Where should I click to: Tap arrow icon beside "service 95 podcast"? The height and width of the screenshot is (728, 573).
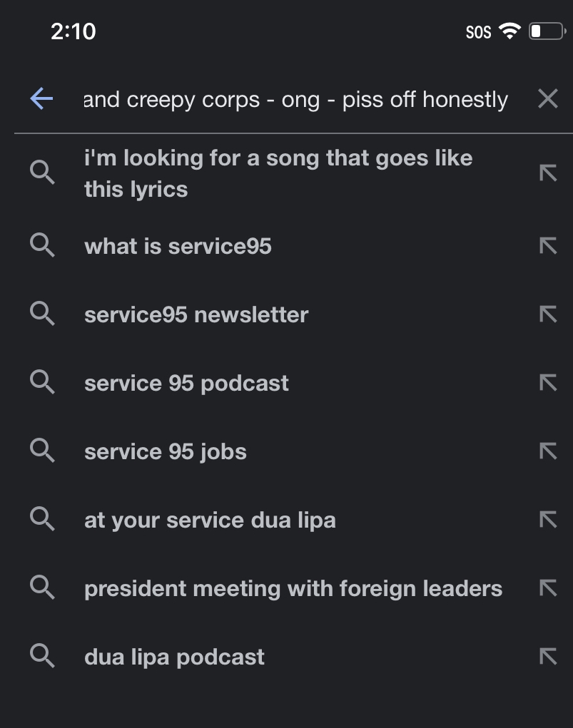pyautogui.click(x=547, y=384)
